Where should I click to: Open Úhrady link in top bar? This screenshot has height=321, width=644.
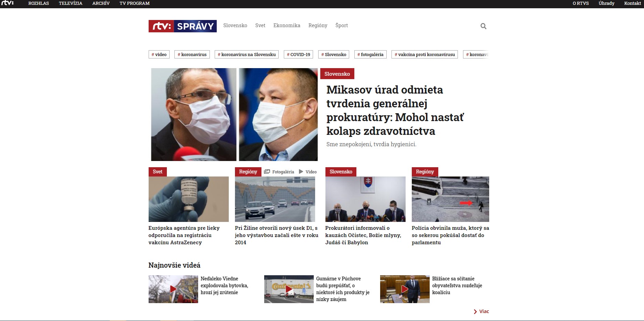[607, 3]
